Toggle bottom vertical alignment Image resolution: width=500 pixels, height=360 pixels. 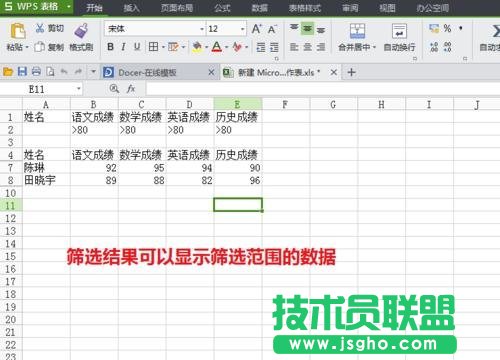(x=321, y=30)
